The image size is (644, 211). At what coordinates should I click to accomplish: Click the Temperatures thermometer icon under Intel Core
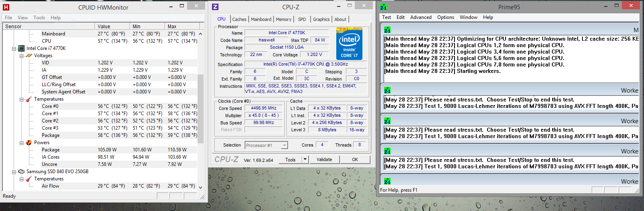29,99
